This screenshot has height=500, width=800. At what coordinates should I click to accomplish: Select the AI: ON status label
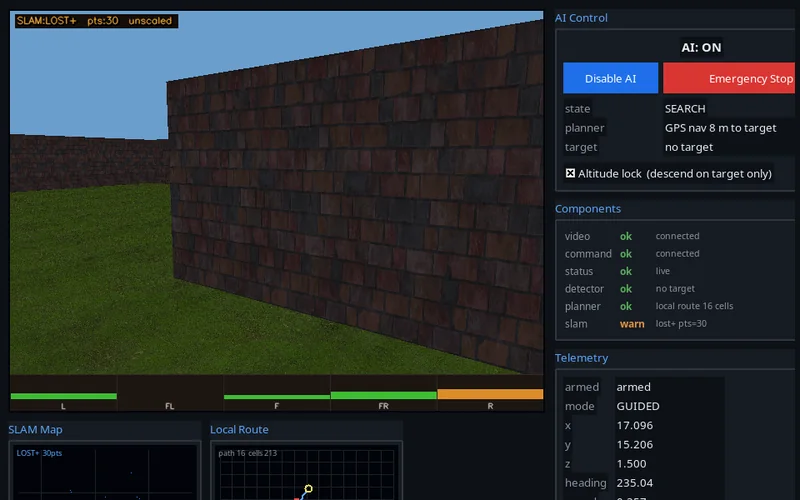pos(701,47)
